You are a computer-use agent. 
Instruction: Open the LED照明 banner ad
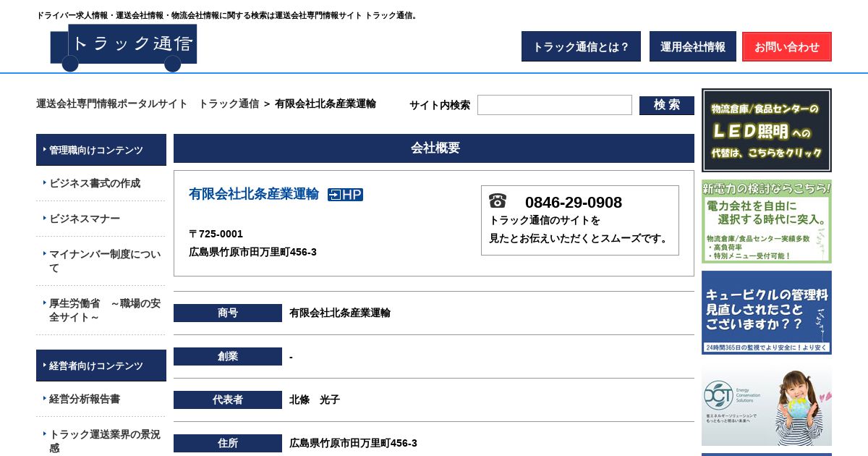[767, 130]
